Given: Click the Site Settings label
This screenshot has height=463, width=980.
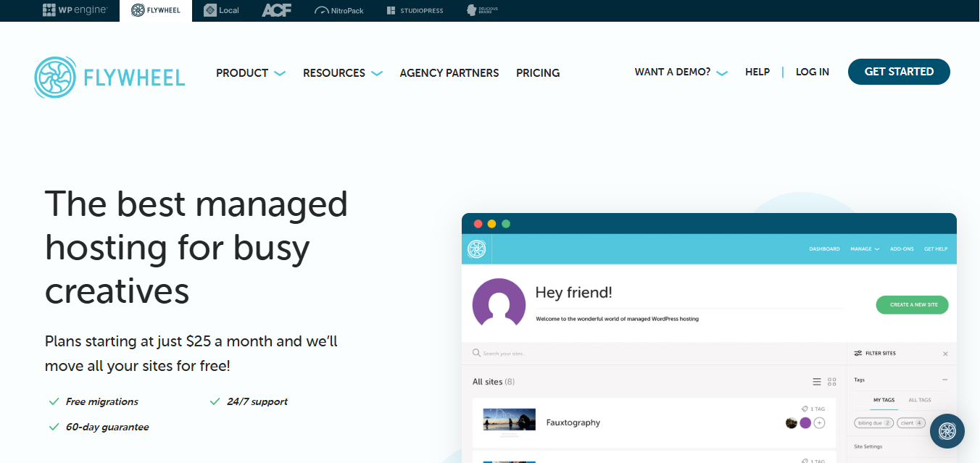Looking at the screenshot, I should pyautogui.click(x=868, y=446).
